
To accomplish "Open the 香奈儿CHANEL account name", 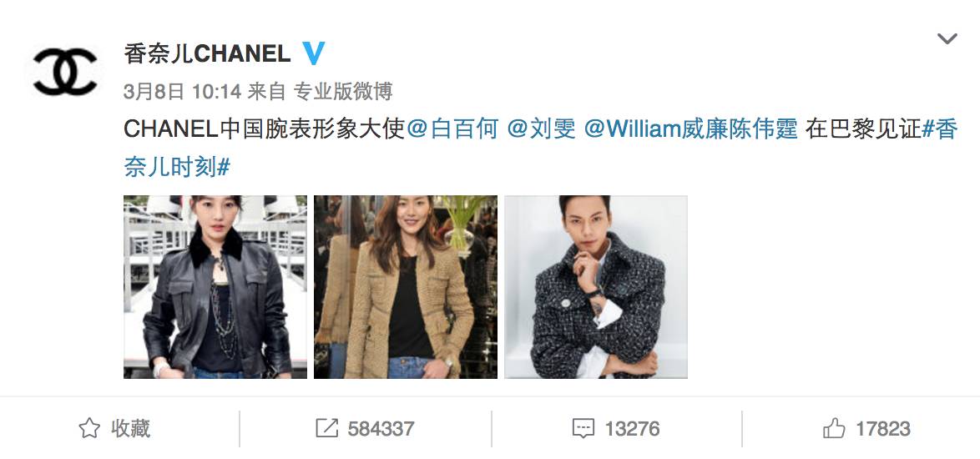I will point(208,54).
